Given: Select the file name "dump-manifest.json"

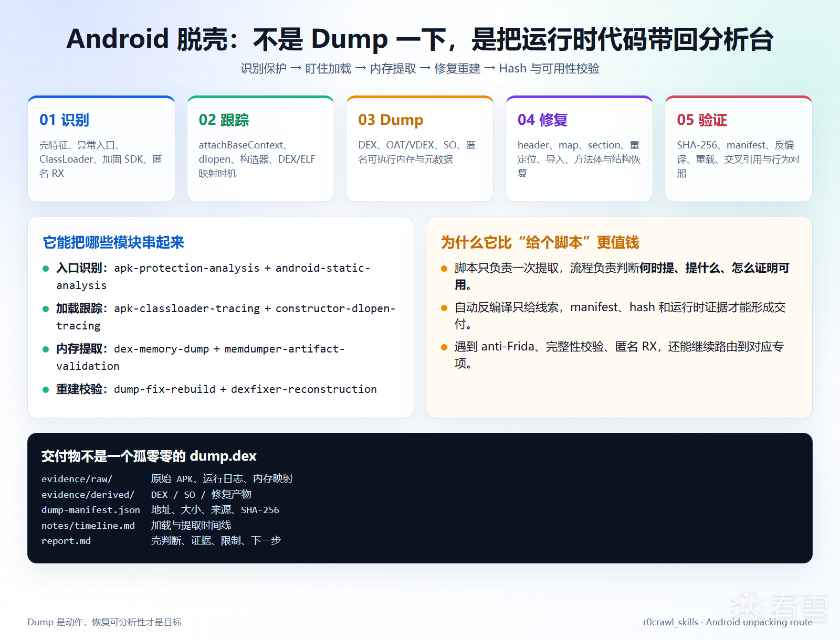Looking at the screenshot, I should 91,510.
